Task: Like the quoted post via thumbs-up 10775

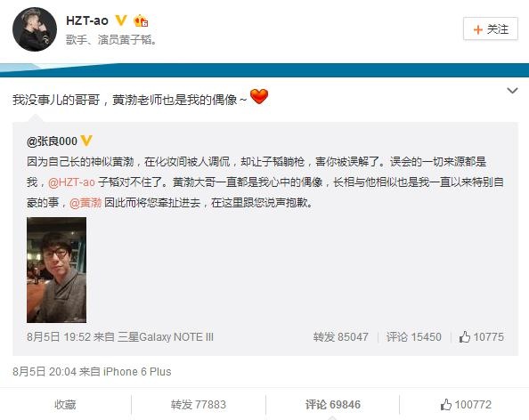Action: point(482,336)
